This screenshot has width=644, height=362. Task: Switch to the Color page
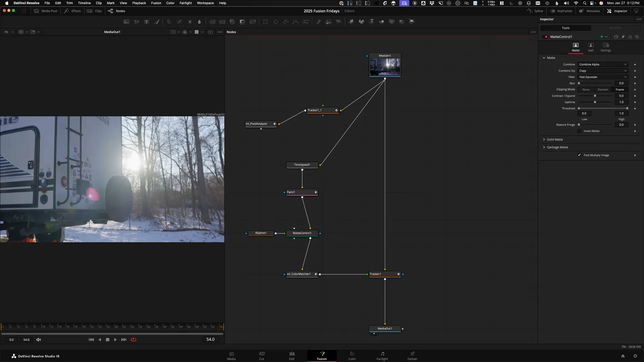point(352,356)
